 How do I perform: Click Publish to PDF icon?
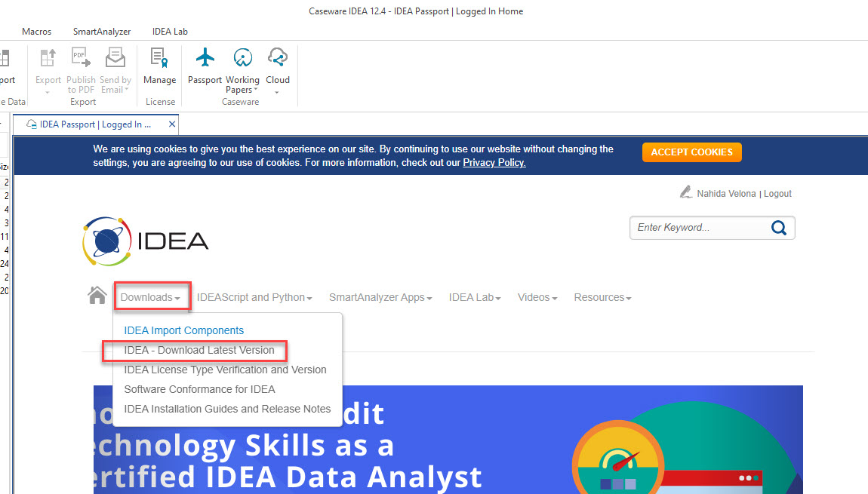[x=81, y=59]
